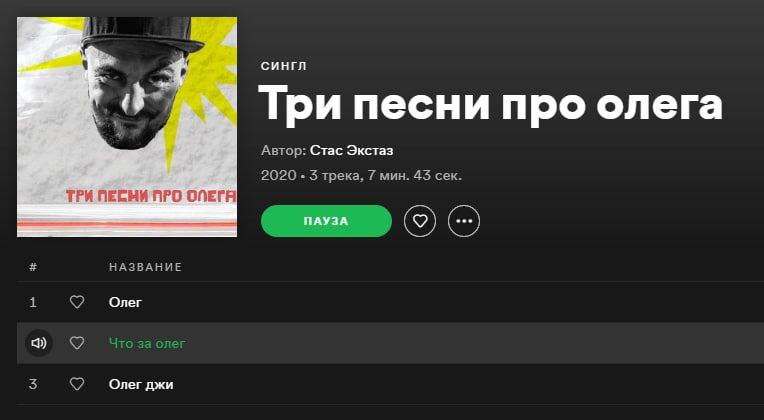Click the НАЗВАНИЕ column header
The width and height of the screenshot is (764, 420).
[x=145, y=267]
